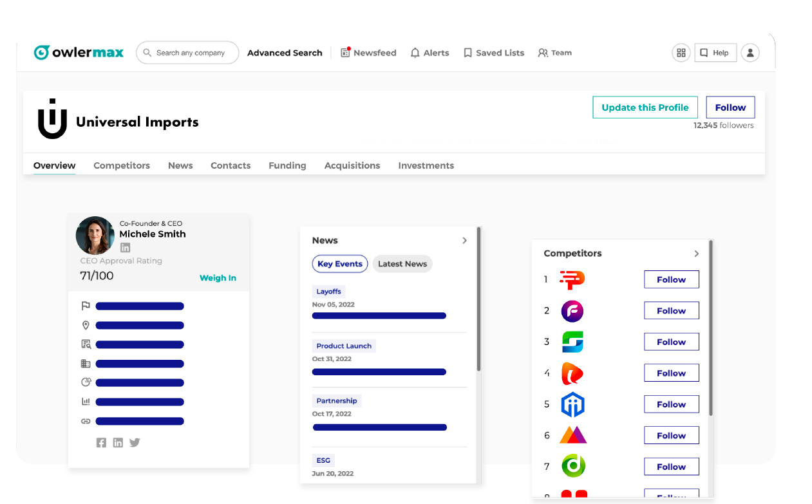Switch to the Latest News pill

[402, 264]
